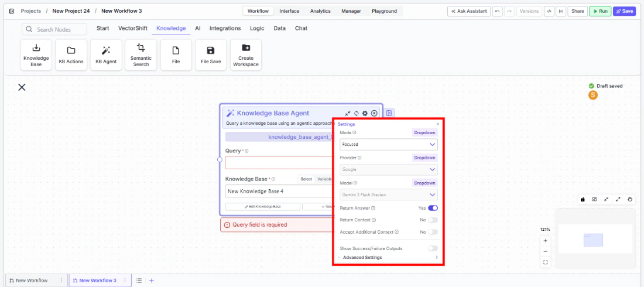
Task: Select the hand pan tool
Action: point(630,199)
